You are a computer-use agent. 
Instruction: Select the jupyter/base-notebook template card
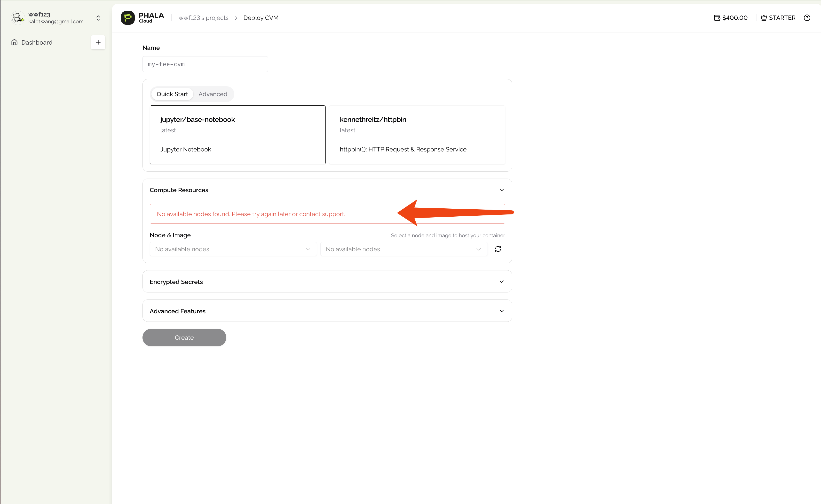[x=237, y=135]
